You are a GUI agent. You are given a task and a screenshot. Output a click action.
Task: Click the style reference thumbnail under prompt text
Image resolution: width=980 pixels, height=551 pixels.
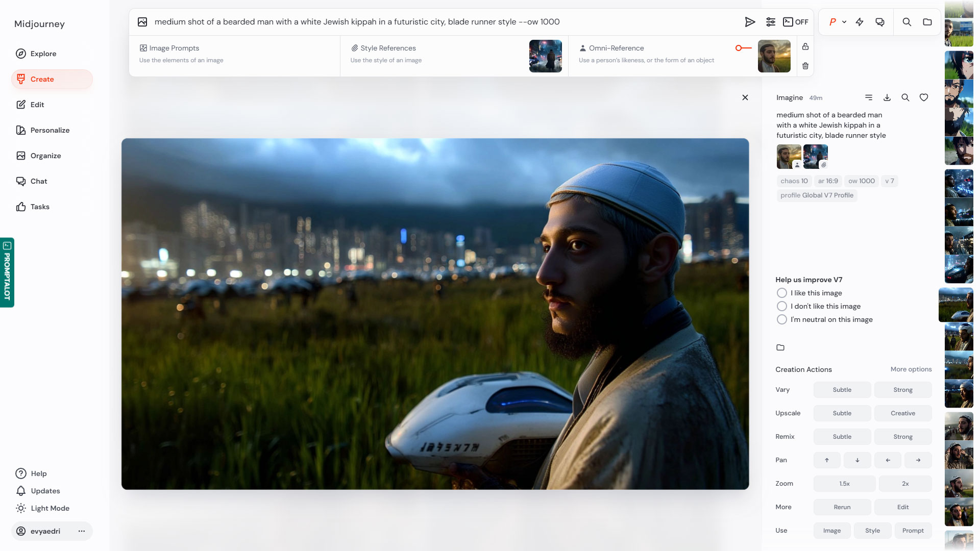[x=815, y=157]
